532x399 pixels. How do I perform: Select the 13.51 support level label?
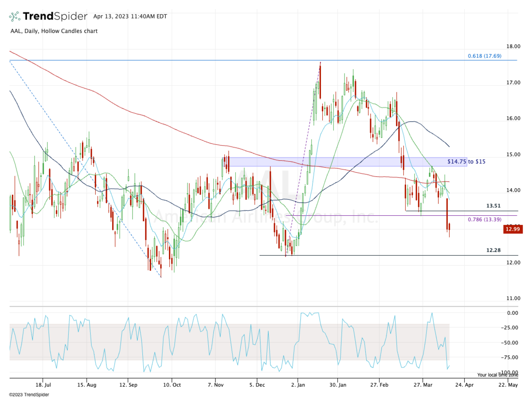tap(493, 205)
